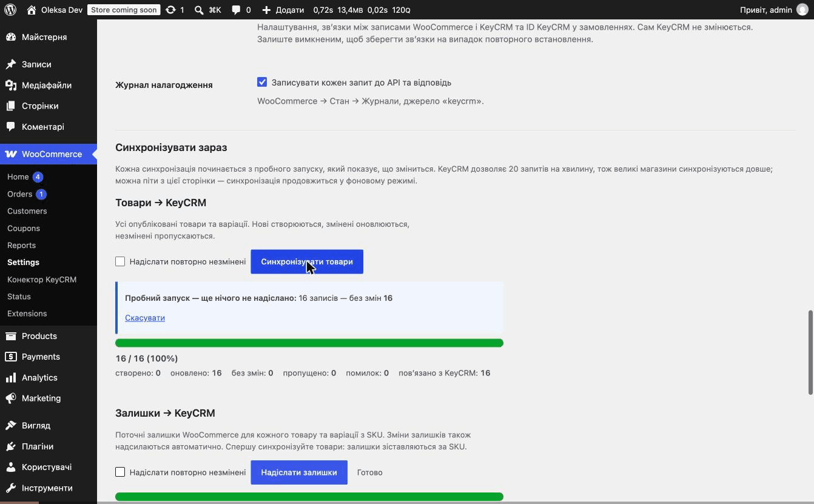Click the Коментарі comment icon in sidebar
The image size is (814, 504).
(x=11, y=127)
